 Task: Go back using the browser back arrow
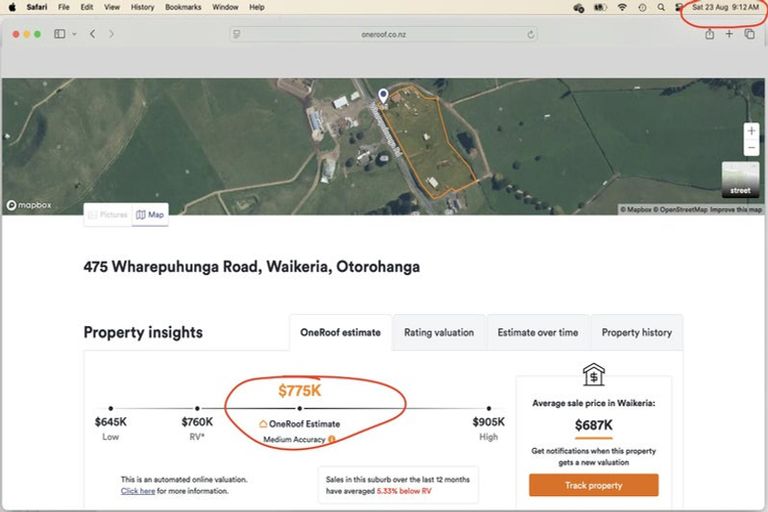click(92, 34)
